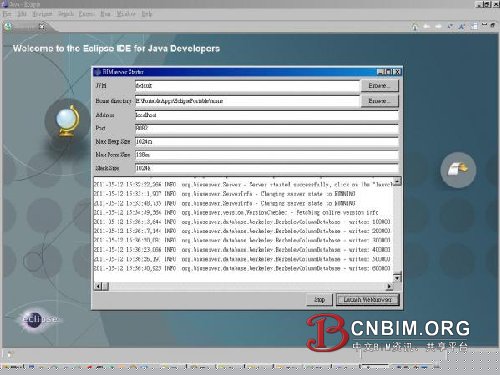The width and height of the screenshot is (500, 375).
Task: Click the BIMserver Starter title bar icon
Action: point(97,72)
